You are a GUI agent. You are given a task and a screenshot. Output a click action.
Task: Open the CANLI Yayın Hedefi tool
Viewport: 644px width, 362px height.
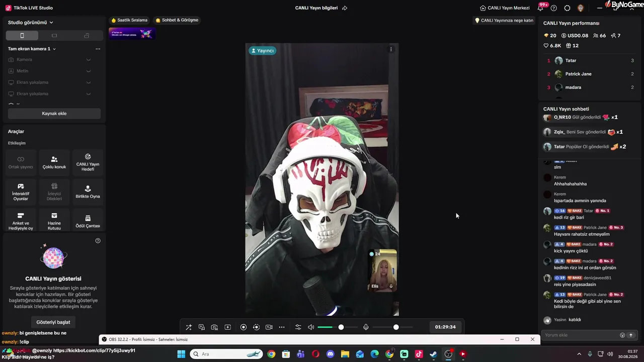point(88,162)
